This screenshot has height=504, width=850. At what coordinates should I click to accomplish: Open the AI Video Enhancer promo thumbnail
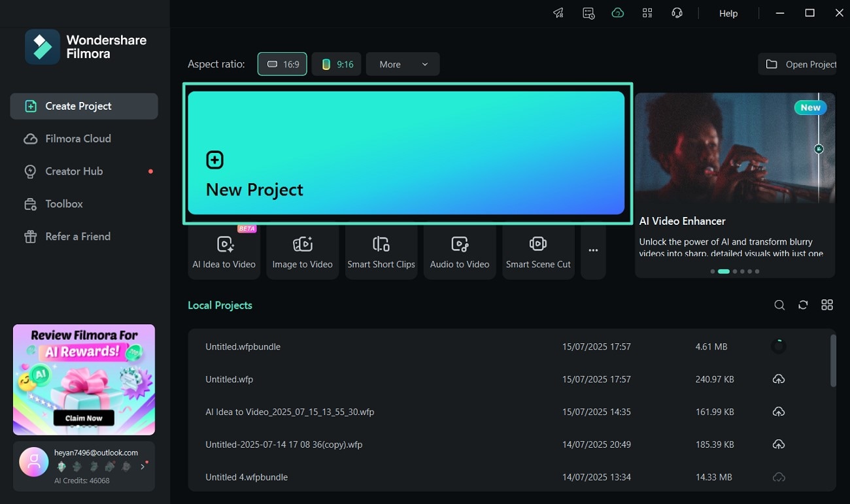click(735, 148)
